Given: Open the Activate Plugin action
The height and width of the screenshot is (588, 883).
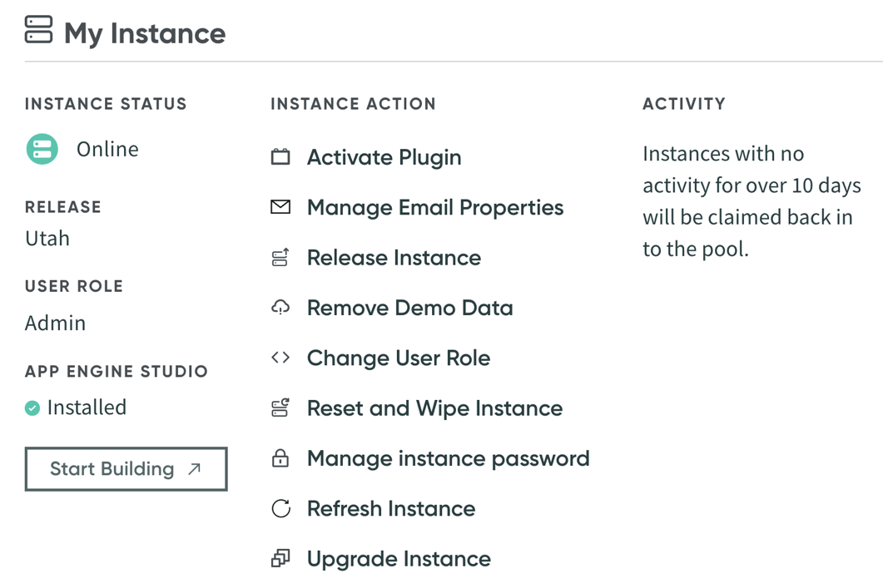Looking at the screenshot, I should tap(384, 157).
